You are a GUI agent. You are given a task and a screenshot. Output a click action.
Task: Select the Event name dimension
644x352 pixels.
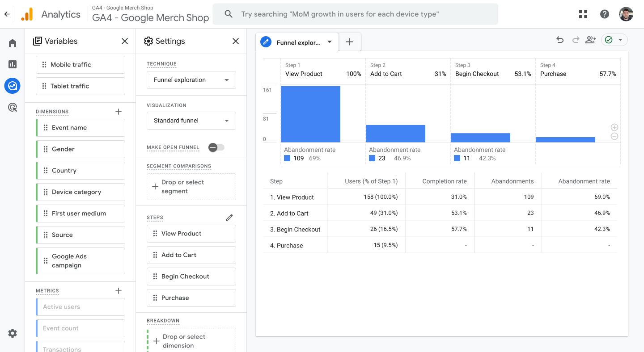[80, 128]
